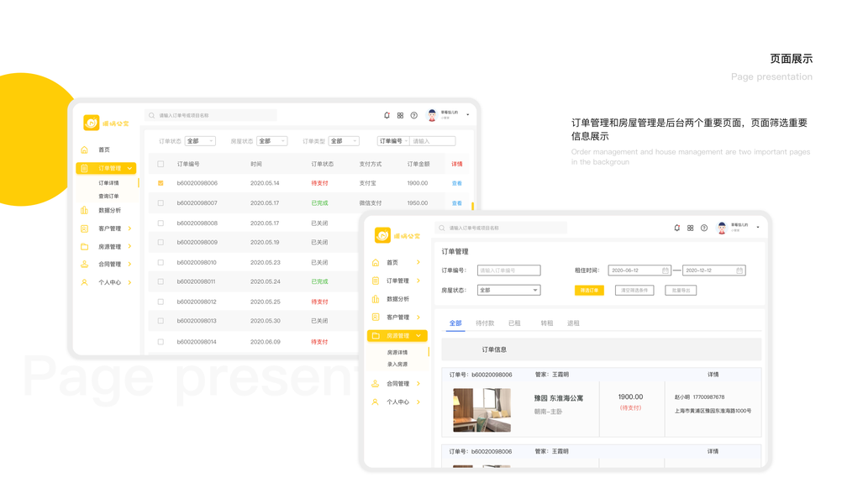The width and height of the screenshot is (863, 504).
Task: Collapse the 房源管理 menu in the front window sidebar
Action: [x=418, y=336]
